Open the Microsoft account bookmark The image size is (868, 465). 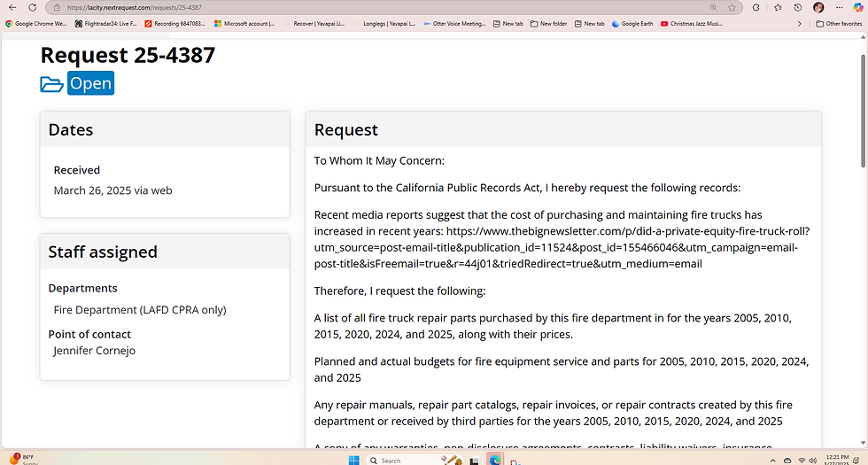click(x=244, y=24)
